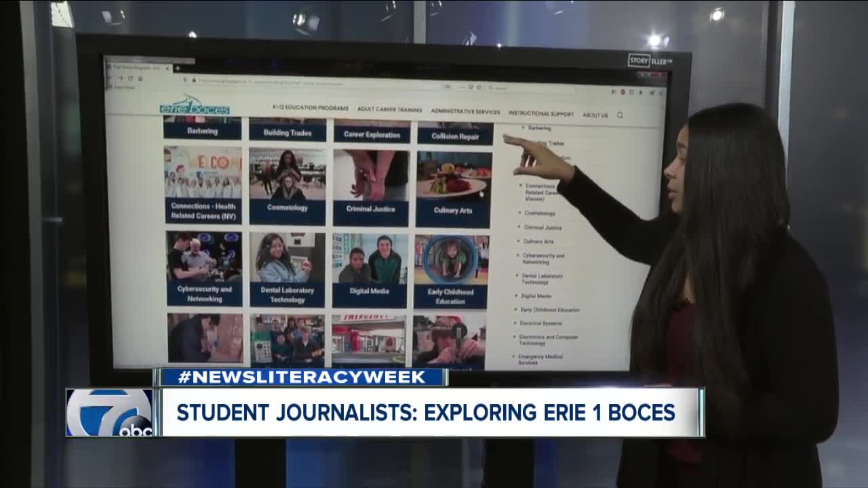Open the Cosmetology card photo

(288, 174)
